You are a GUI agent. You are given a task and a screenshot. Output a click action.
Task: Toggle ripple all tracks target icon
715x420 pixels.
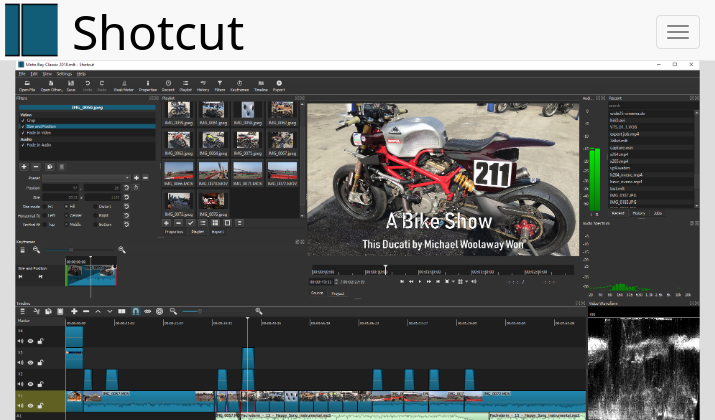point(159,311)
